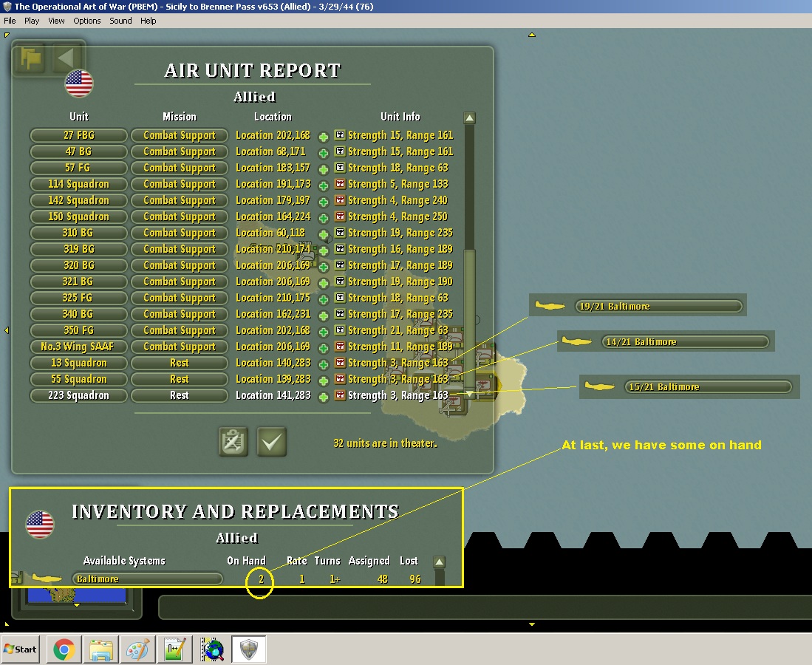Click scroll up arrow in Inventory list

click(439, 562)
